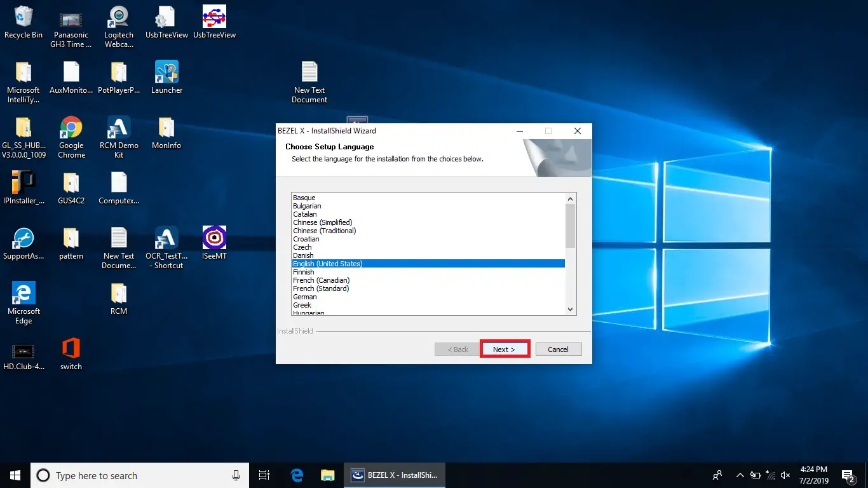This screenshot has width=868, height=488.
Task: Switch to the BEZEL X taskbar window
Action: coord(394,475)
